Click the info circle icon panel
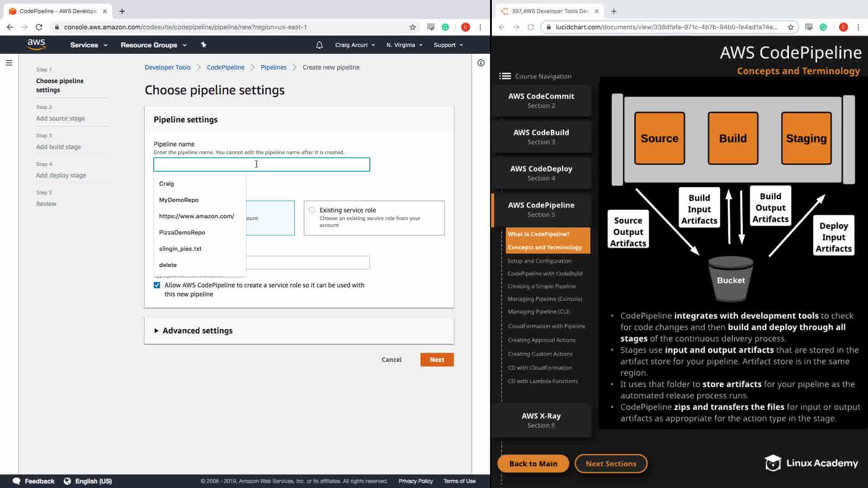 point(481,63)
